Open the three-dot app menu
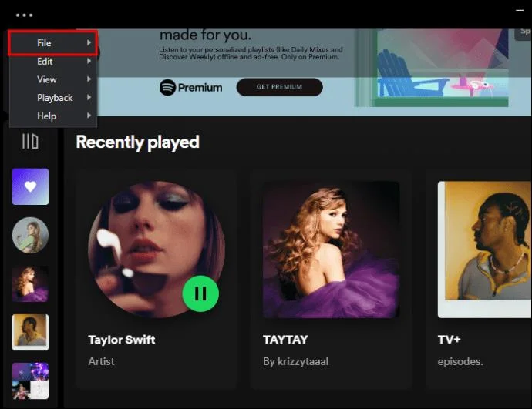The width and height of the screenshot is (532, 409). point(24,15)
